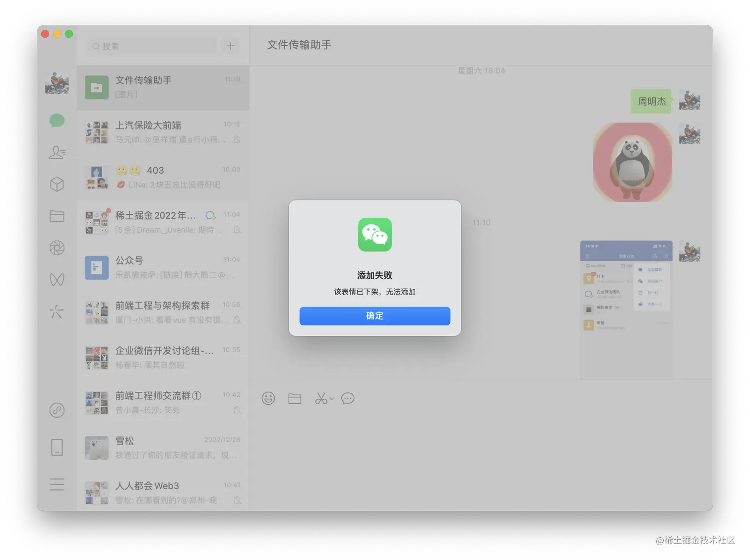Click the 文件传输助手 green avatar icon
Viewport: 750px width, 560px height.
tap(97, 87)
